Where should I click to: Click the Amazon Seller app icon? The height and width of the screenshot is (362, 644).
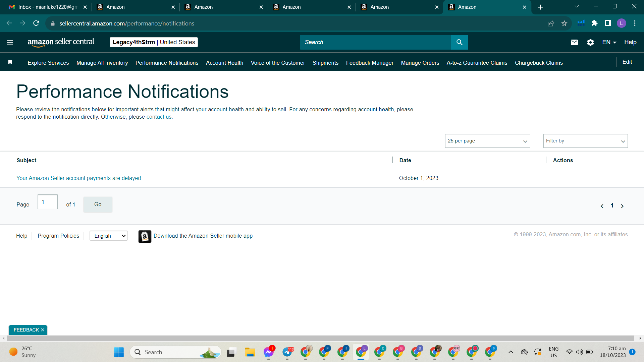click(x=145, y=236)
